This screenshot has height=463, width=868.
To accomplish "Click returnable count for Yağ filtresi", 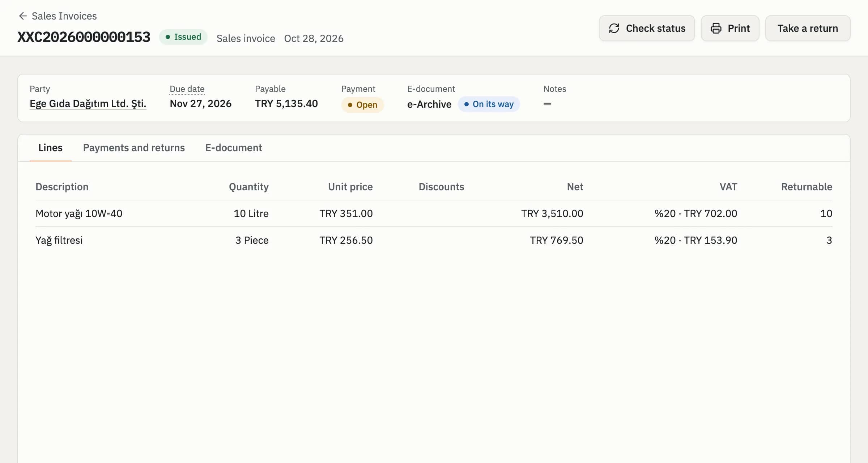I will 829,240.
